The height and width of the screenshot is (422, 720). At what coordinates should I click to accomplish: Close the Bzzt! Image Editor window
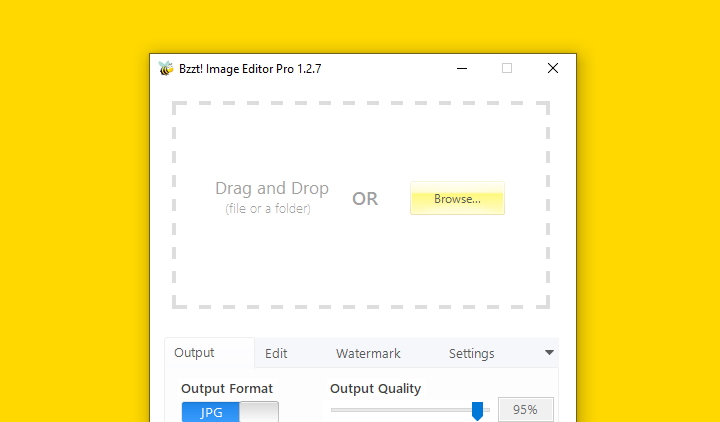coord(553,68)
